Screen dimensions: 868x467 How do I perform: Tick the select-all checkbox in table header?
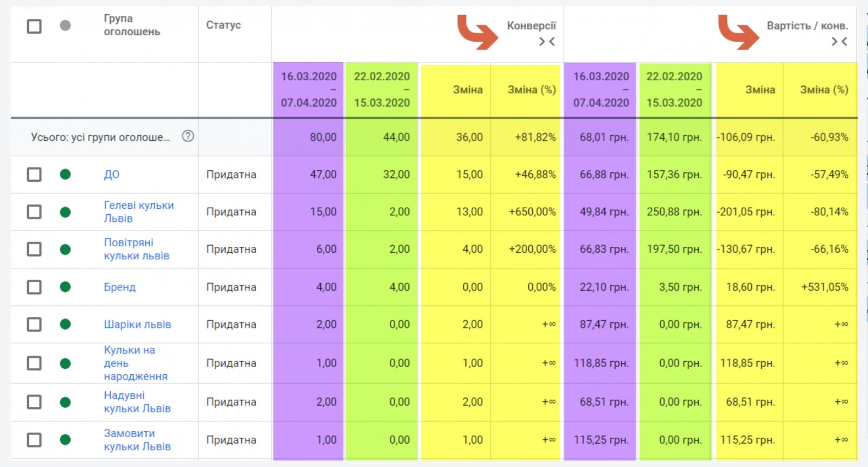pos(34,25)
